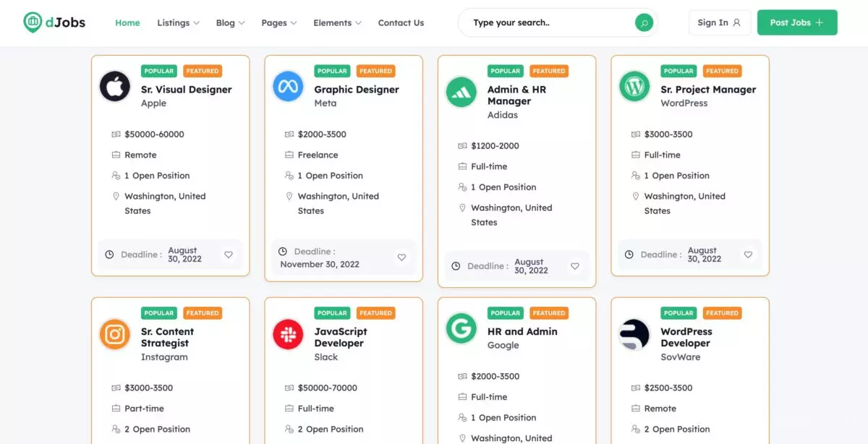Expand the Listings dropdown menu

(x=178, y=22)
